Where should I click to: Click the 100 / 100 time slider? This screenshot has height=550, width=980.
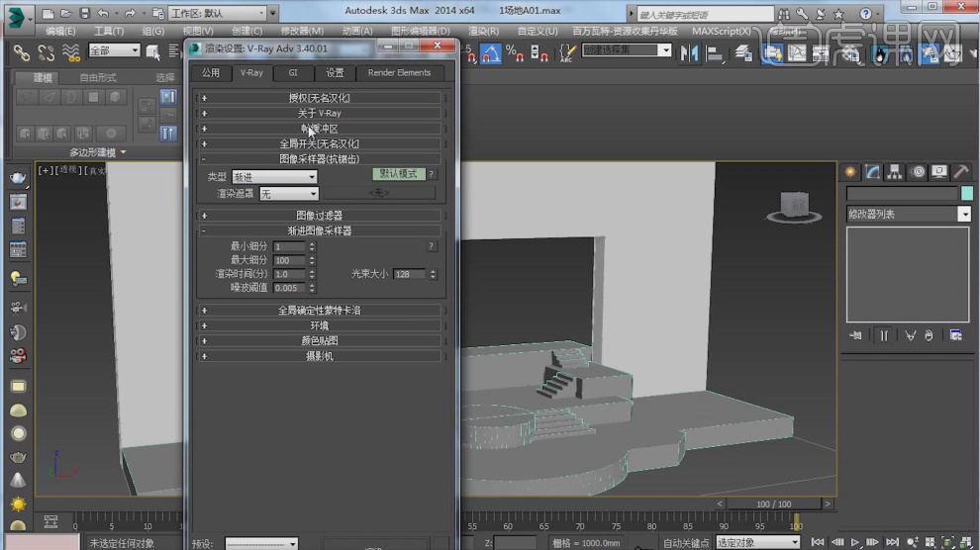tap(774, 504)
